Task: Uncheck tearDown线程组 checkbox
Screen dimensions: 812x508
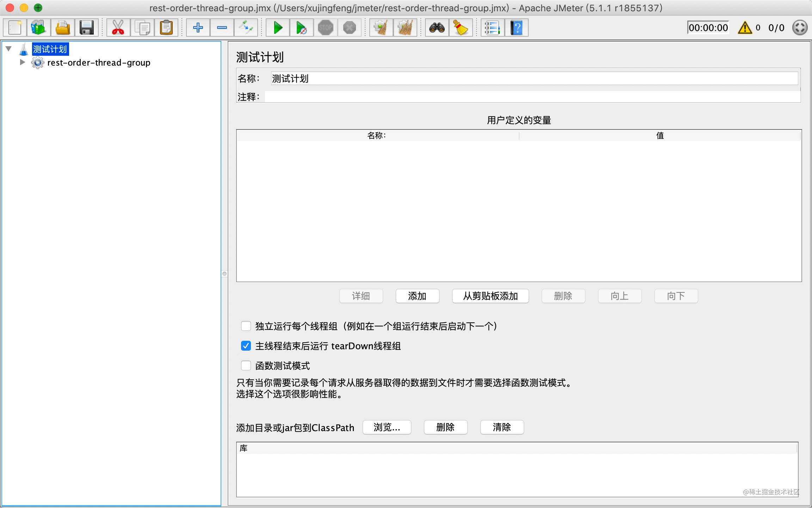Action: coord(246,346)
